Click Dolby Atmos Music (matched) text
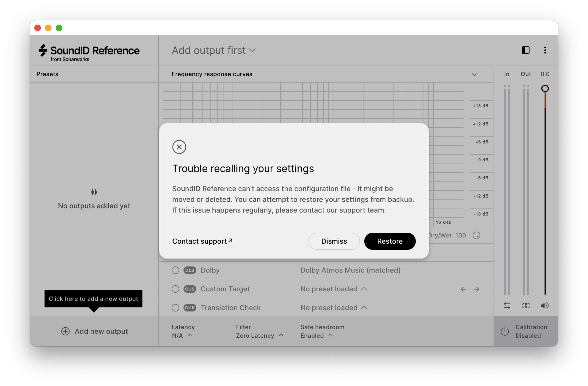The height and width of the screenshot is (386, 588). (350, 270)
